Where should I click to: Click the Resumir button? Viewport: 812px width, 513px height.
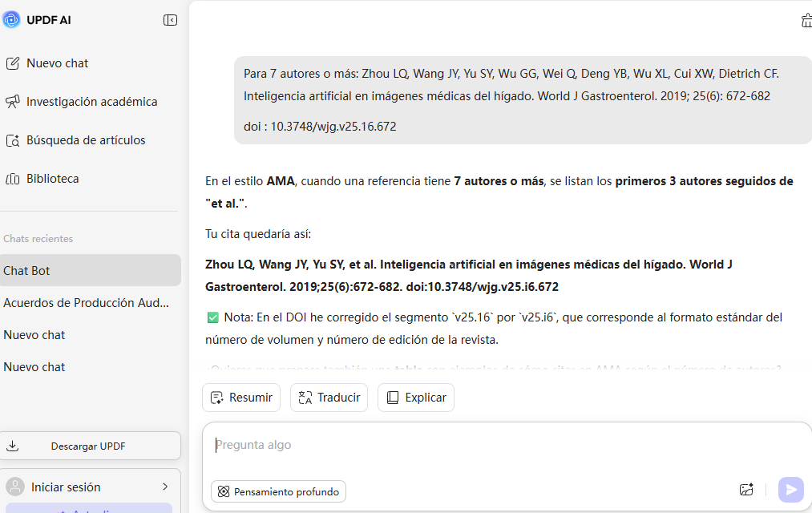[240, 397]
